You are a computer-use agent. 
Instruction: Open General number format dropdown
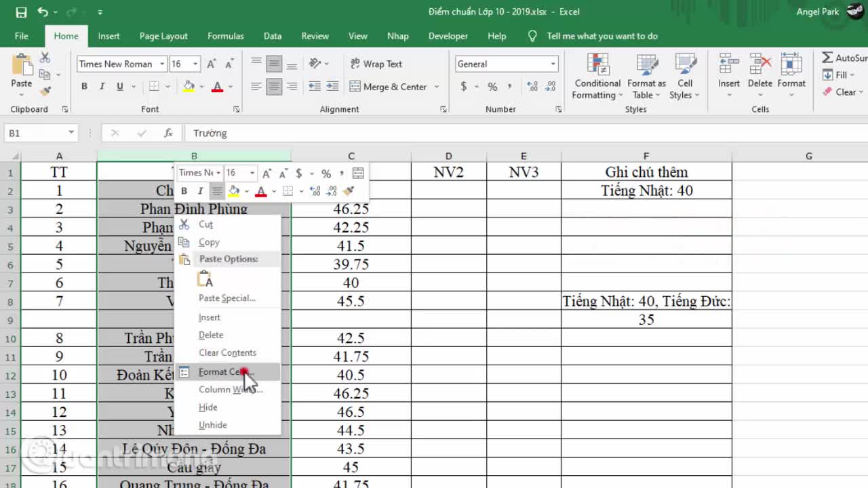553,64
